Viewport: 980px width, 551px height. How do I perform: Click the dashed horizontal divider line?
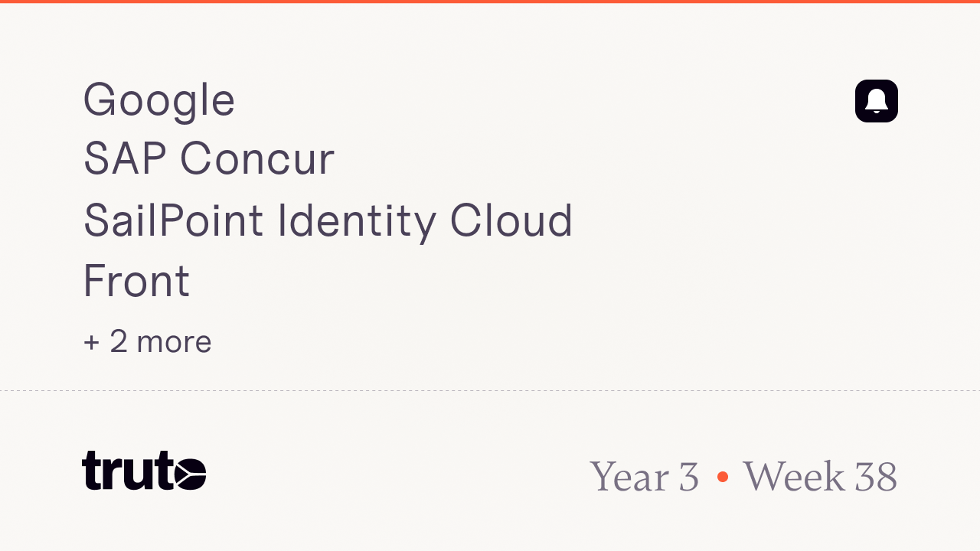click(x=490, y=391)
